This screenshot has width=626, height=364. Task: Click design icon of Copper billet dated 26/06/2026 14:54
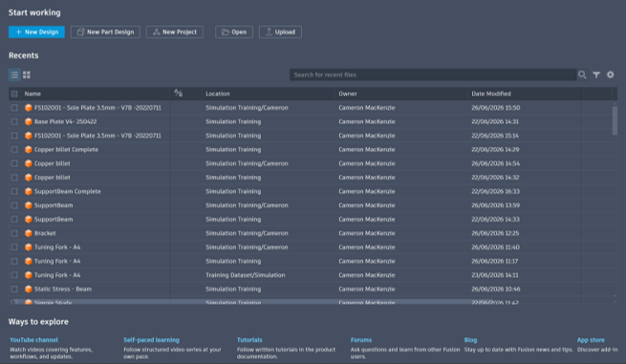pos(29,163)
